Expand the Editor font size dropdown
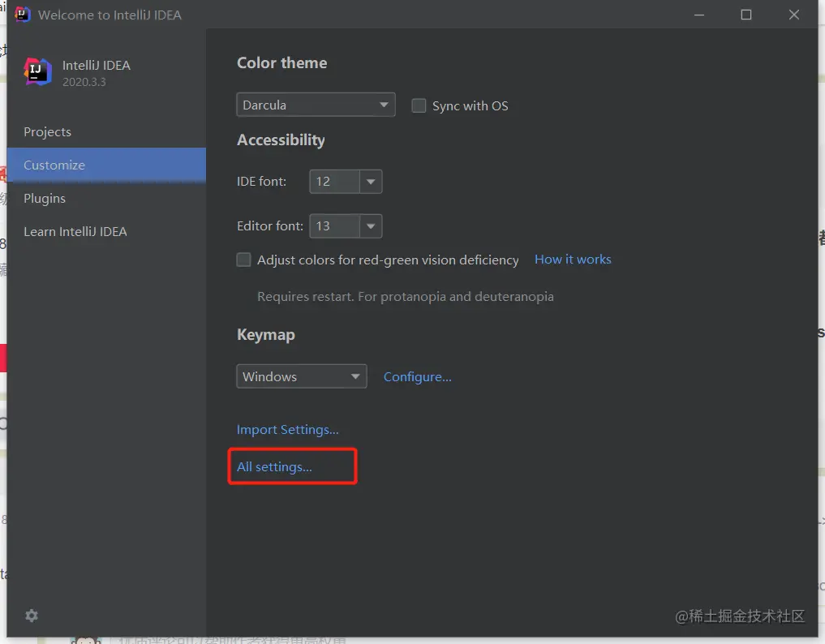Viewport: 825px width, 644px height. pos(371,226)
